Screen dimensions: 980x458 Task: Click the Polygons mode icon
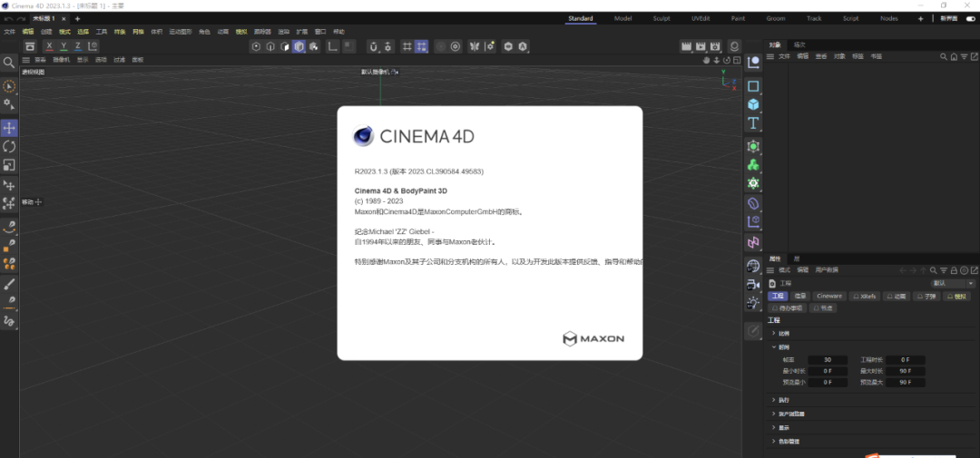[x=284, y=46]
